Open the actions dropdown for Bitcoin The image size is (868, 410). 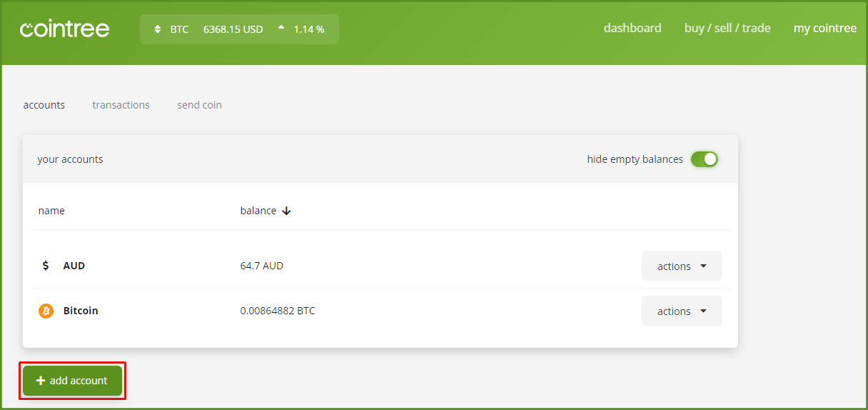click(682, 311)
